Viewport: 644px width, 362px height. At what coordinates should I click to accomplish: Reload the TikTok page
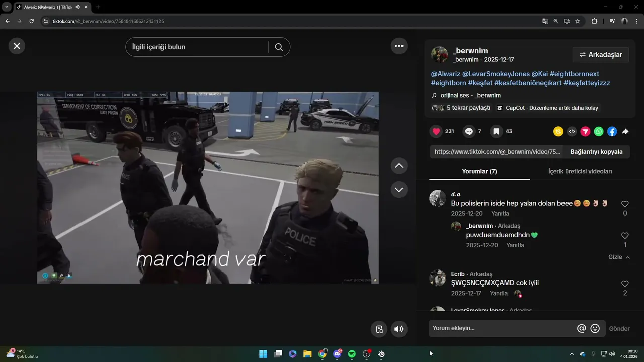point(31,21)
